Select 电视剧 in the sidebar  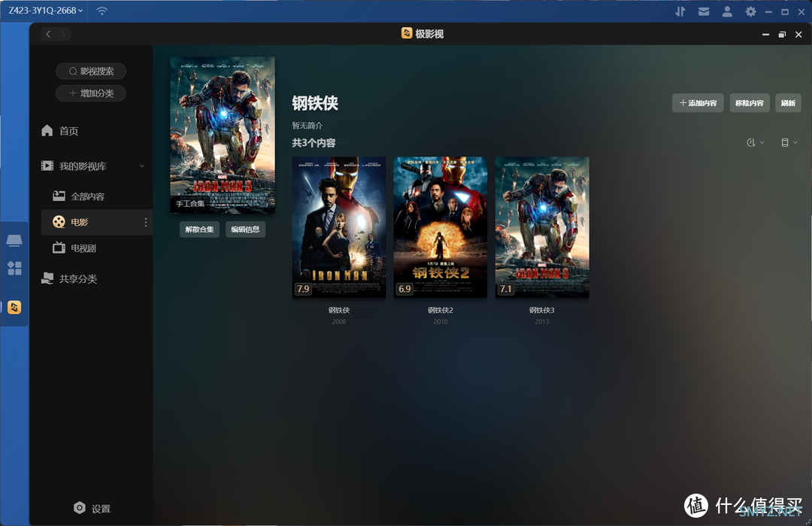pyautogui.click(x=83, y=248)
